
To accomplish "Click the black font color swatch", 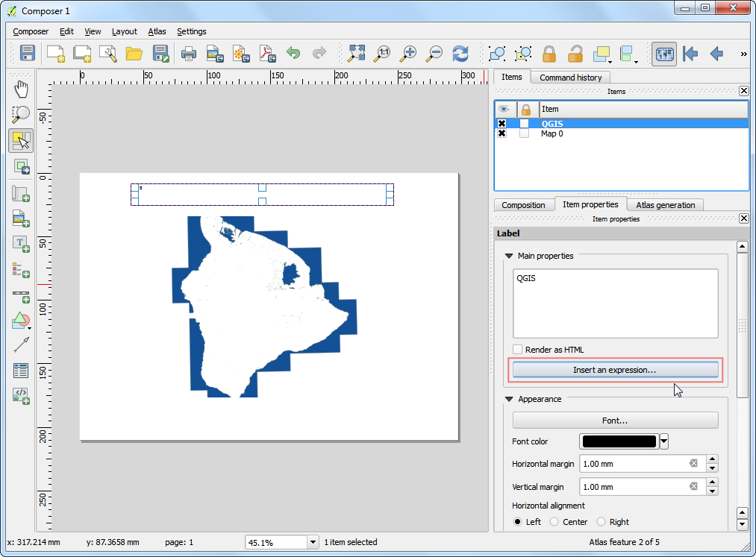I will [619, 441].
